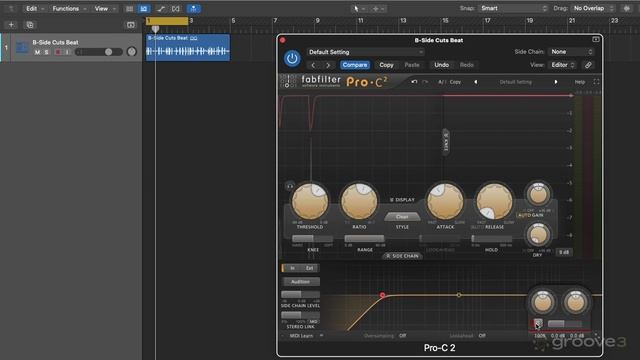The image size is (640, 360).
Task: Click the Add Track plus icon
Action: pyautogui.click(x=11, y=25)
